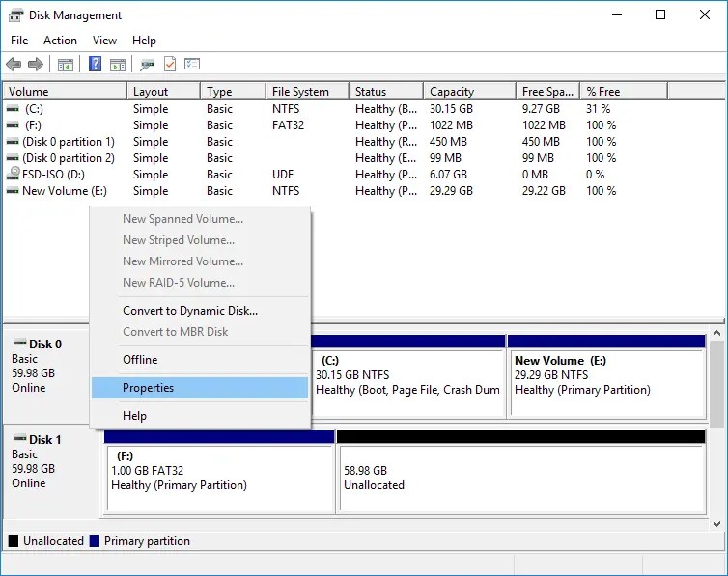Viewport: 728px width, 576px height.
Task: Sort by the Capacity column header
Action: 451,92
